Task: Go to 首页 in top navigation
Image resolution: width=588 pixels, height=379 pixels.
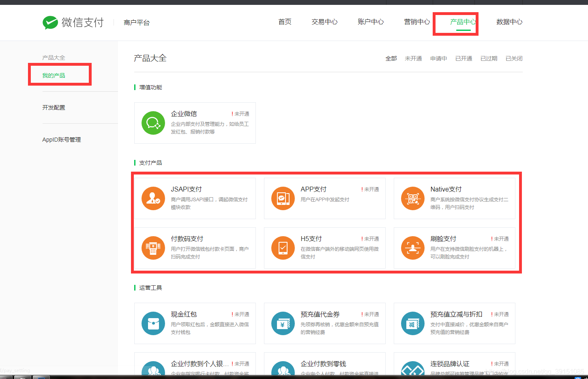Action: point(285,22)
